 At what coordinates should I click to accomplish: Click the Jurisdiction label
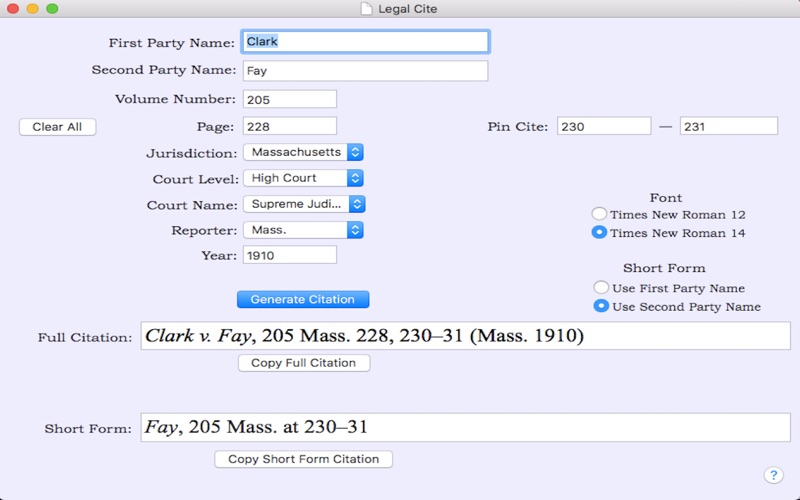coord(191,154)
